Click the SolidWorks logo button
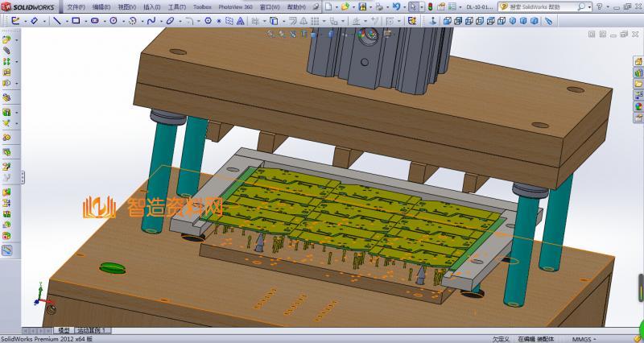 click(x=27, y=6)
